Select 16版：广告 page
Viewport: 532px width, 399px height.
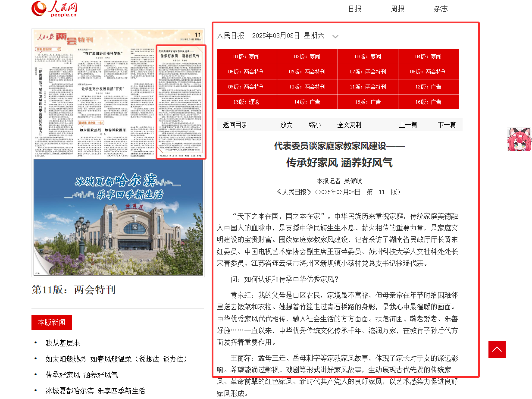(429, 102)
